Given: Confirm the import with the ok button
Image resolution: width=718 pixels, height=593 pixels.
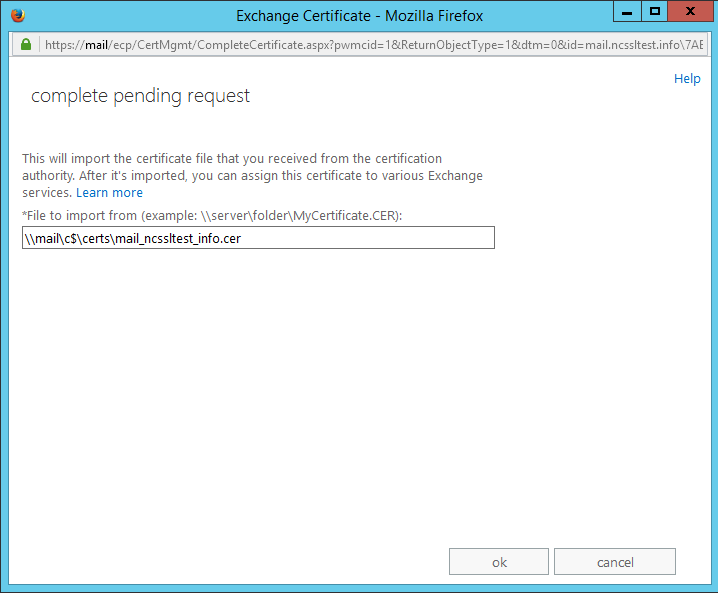Looking at the screenshot, I should (x=499, y=561).
